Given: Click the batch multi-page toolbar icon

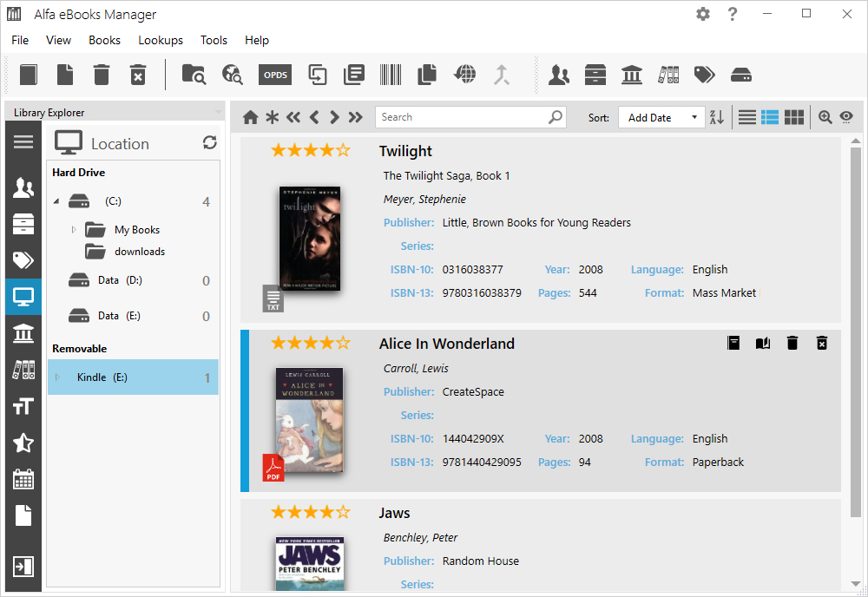Looking at the screenshot, I should pyautogui.click(x=318, y=75).
